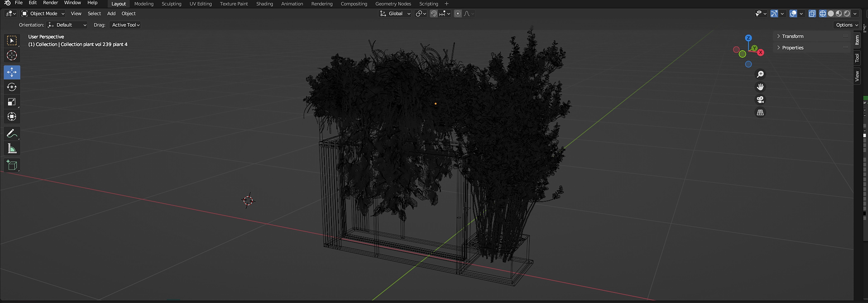Open the editor type selector icon
868x303 pixels.
pyautogui.click(x=11, y=13)
